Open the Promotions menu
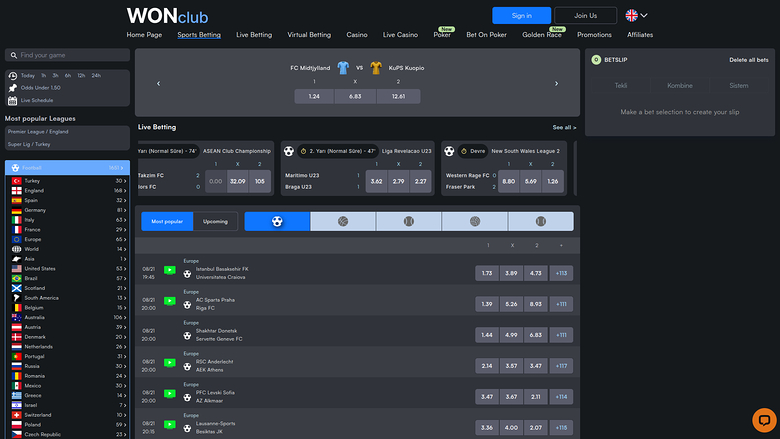Screen dimensions: 780x439 tap(594, 35)
